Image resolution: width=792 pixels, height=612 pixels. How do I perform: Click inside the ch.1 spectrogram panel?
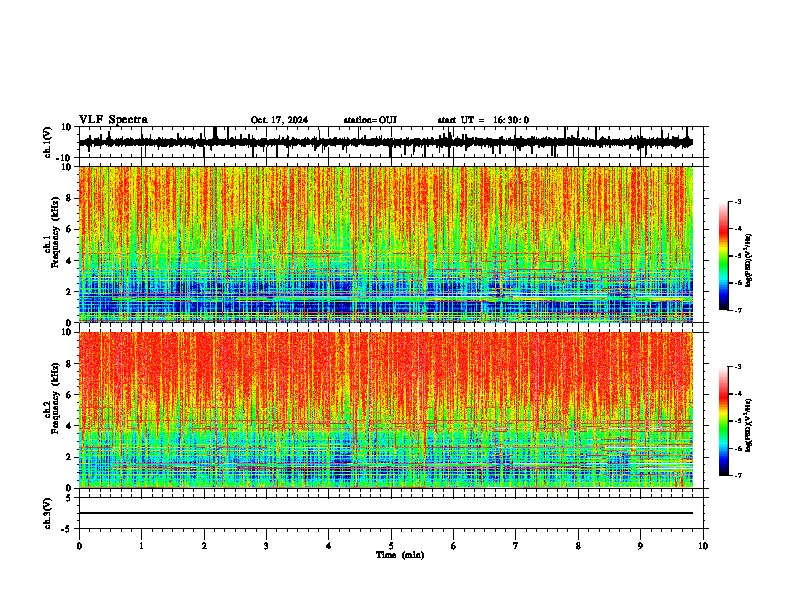386,244
